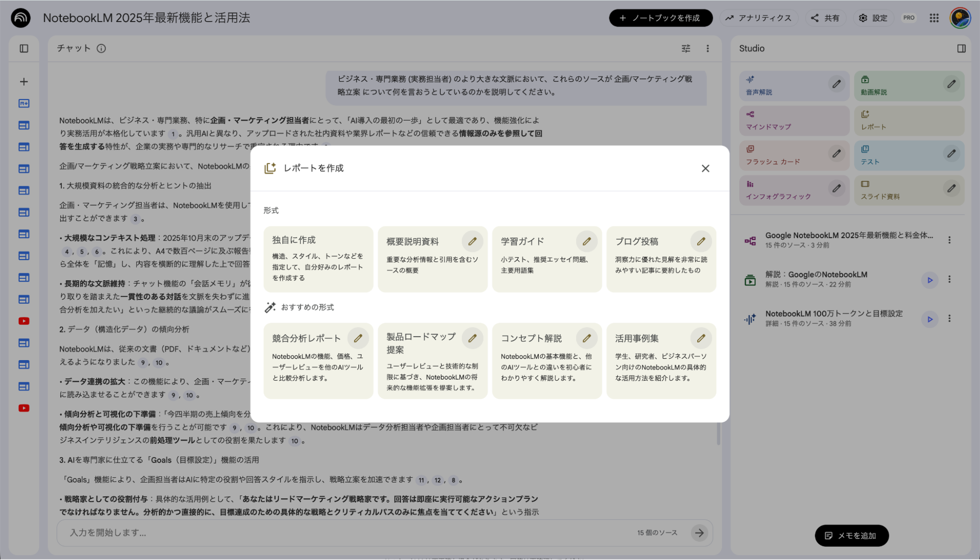Collapse the sources sidebar panel

24,48
